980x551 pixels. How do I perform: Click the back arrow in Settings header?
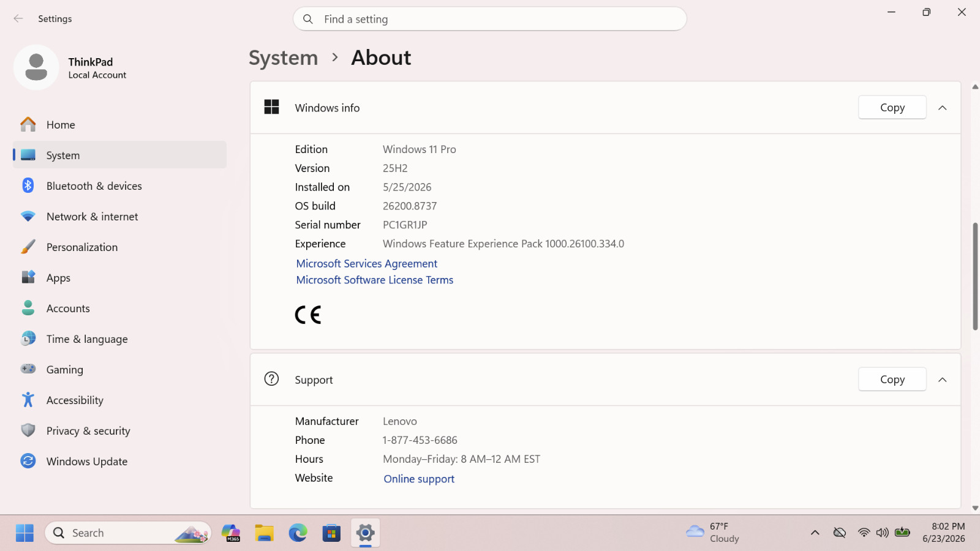tap(18, 18)
